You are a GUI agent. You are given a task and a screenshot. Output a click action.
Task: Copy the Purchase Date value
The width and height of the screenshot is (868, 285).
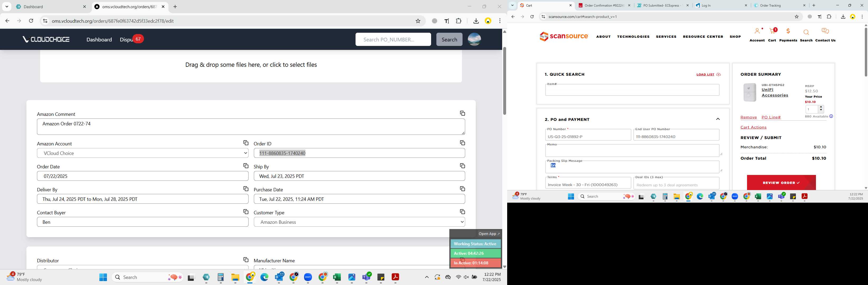pos(462,189)
